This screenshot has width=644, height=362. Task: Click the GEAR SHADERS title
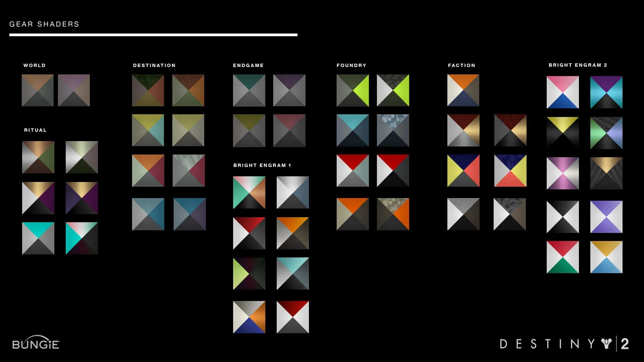44,24
